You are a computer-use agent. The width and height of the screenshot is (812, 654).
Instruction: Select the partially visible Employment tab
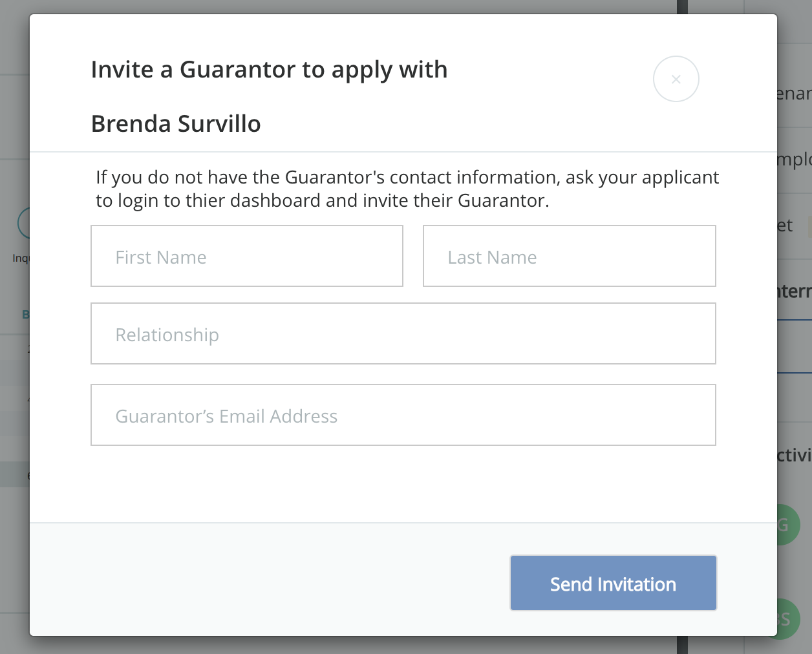tap(794, 160)
